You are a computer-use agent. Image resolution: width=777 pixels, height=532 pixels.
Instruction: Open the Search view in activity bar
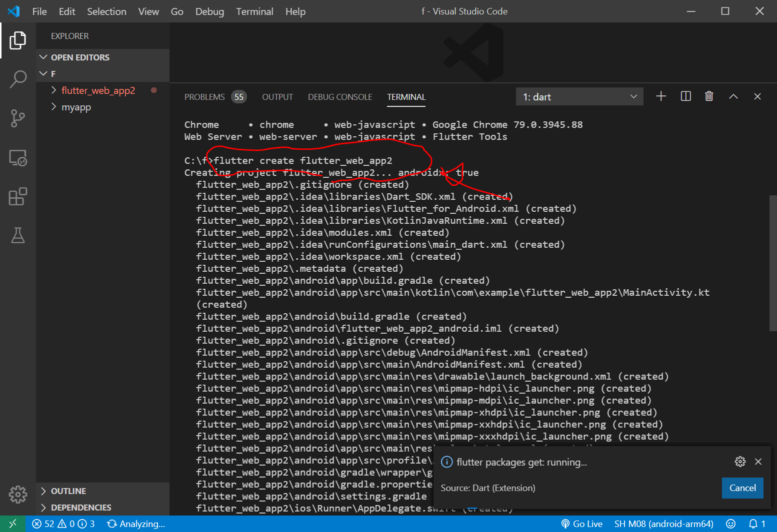tap(18, 79)
